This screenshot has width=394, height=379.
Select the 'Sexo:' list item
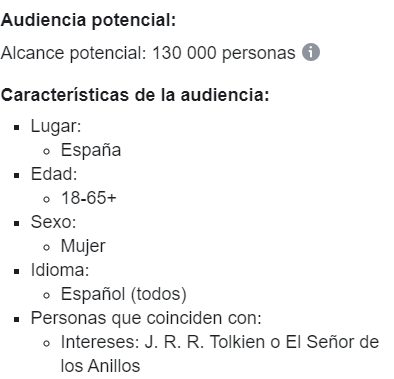53,222
